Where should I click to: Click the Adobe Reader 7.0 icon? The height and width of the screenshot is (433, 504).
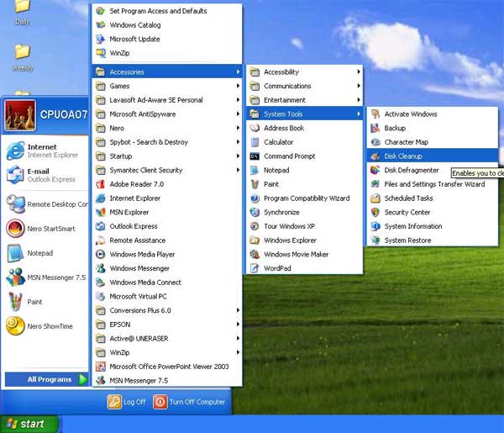click(x=101, y=184)
